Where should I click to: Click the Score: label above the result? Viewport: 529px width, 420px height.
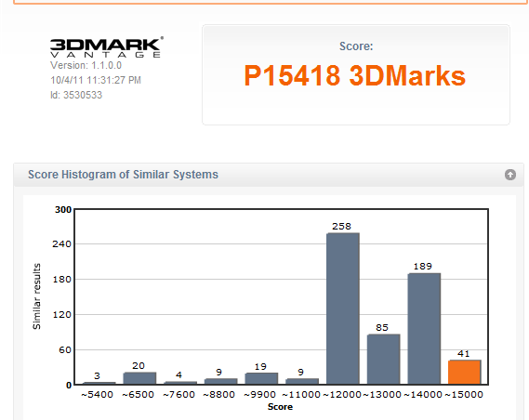point(356,46)
